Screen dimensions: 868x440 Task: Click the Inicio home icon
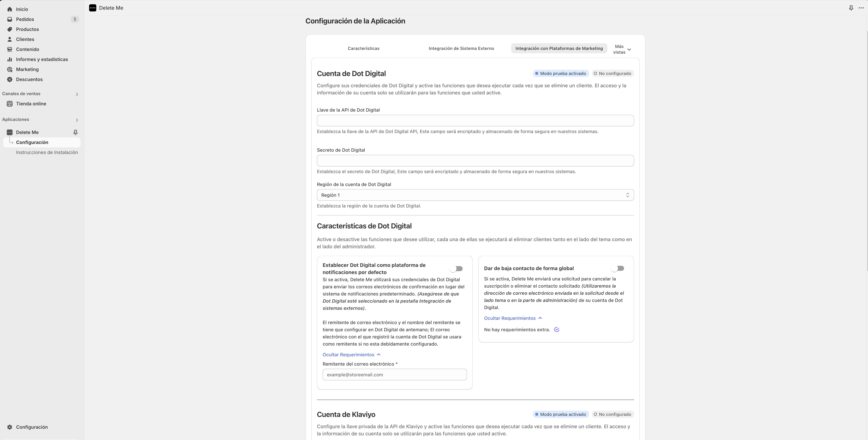tap(10, 9)
